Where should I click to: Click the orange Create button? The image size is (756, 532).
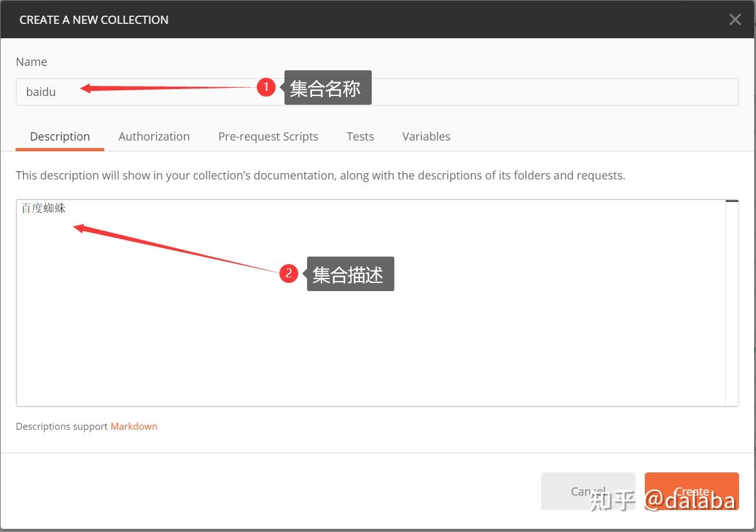pos(692,491)
